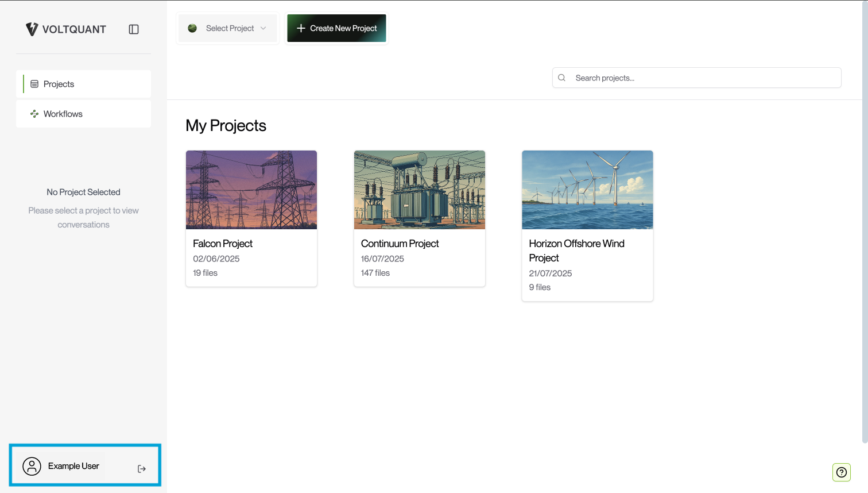
Task: Click the plus icon in Create New Project
Action: click(x=301, y=28)
